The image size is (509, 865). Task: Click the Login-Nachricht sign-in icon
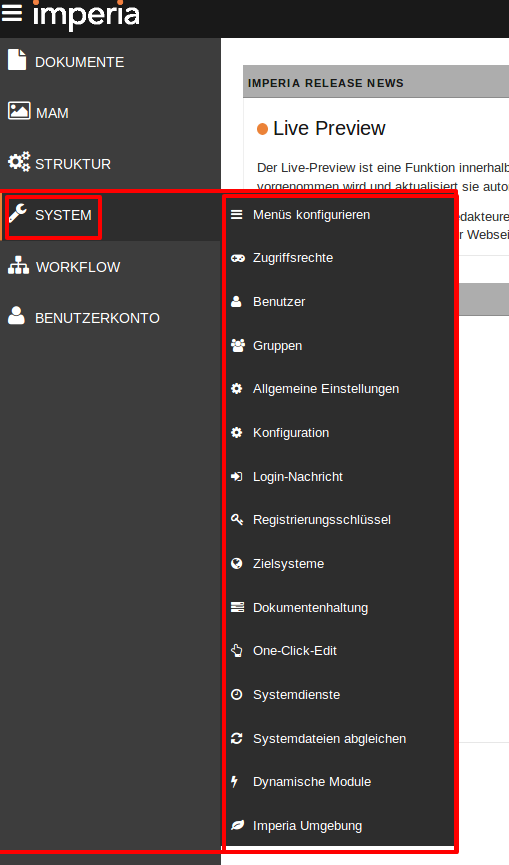tap(237, 476)
